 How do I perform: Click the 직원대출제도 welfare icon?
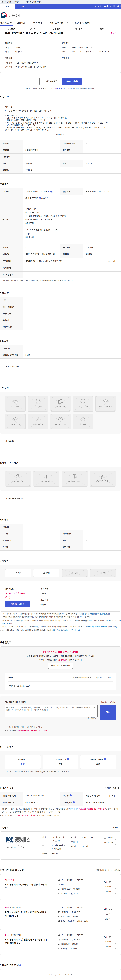(38, 422)
